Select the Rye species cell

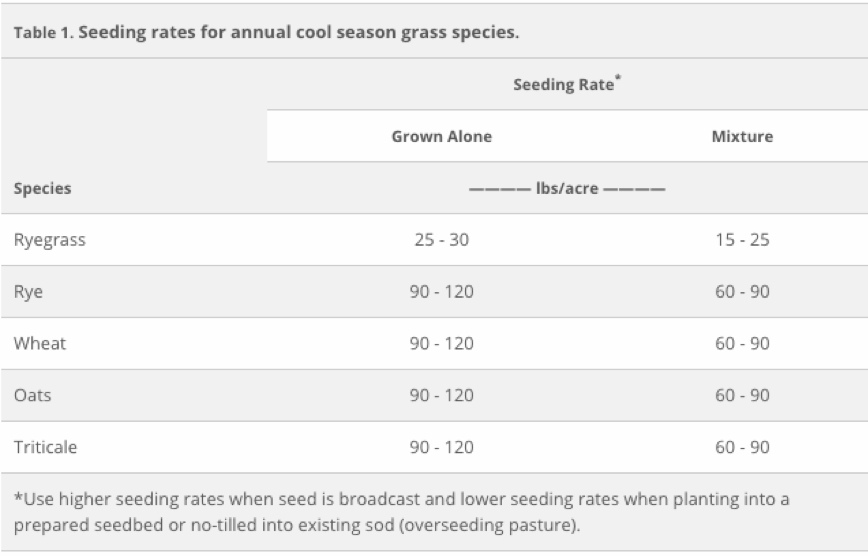click(x=28, y=292)
